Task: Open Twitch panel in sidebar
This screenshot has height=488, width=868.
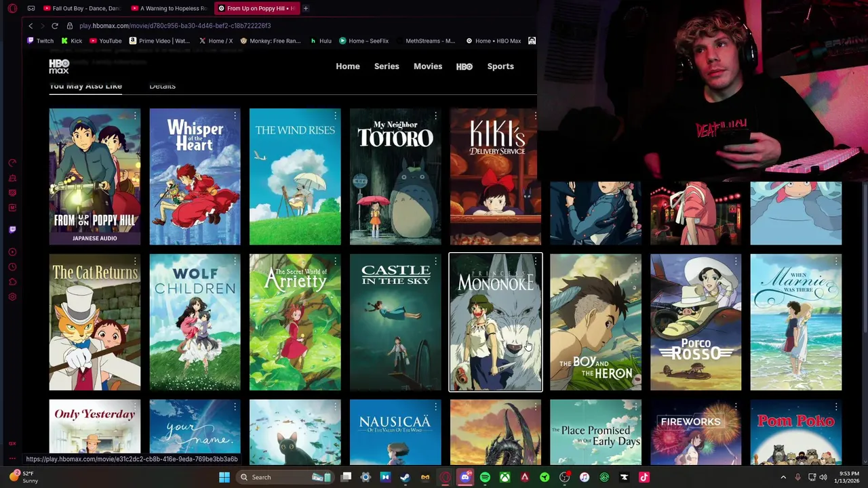Action: [12, 229]
